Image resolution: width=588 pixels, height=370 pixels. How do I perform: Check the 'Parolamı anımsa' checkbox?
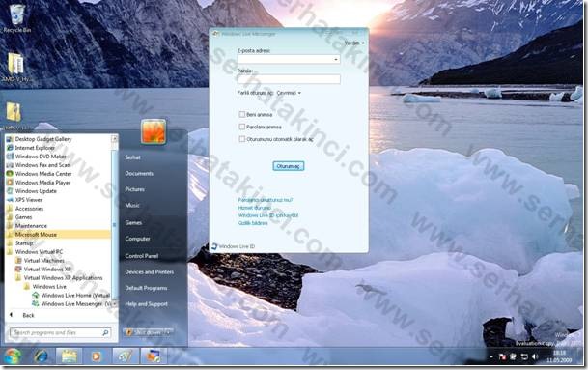[x=242, y=127]
